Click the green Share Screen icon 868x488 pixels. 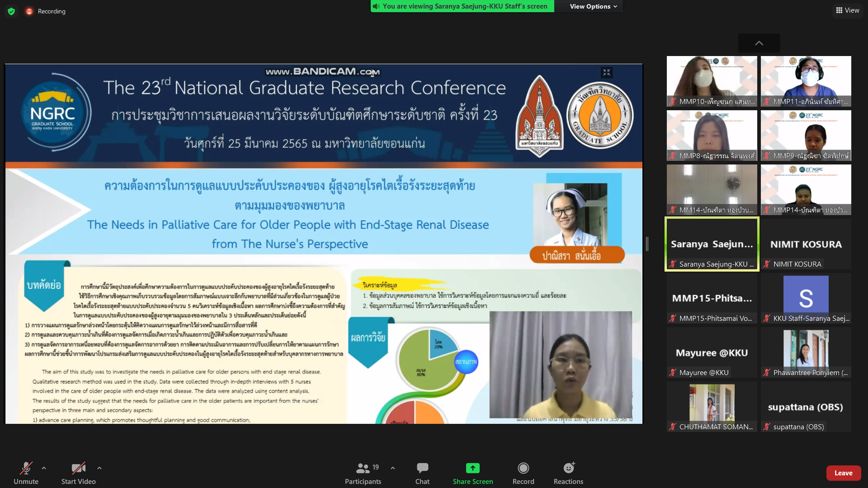point(472,468)
